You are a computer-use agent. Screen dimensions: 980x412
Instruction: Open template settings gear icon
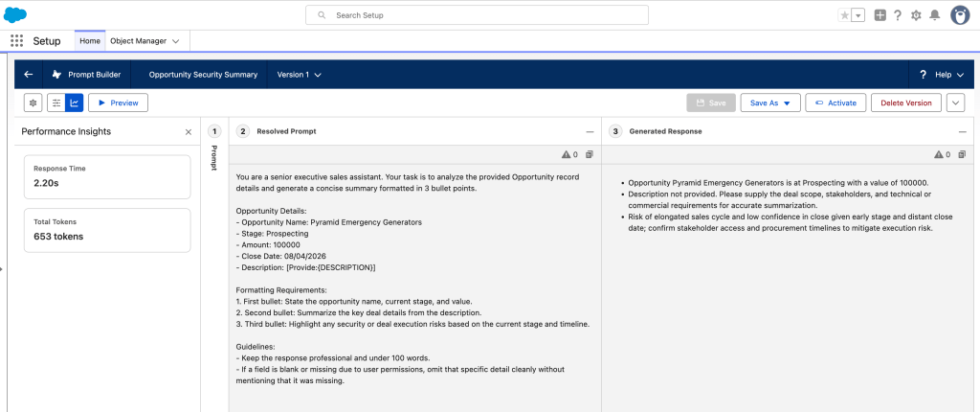pyautogui.click(x=33, y=103)
